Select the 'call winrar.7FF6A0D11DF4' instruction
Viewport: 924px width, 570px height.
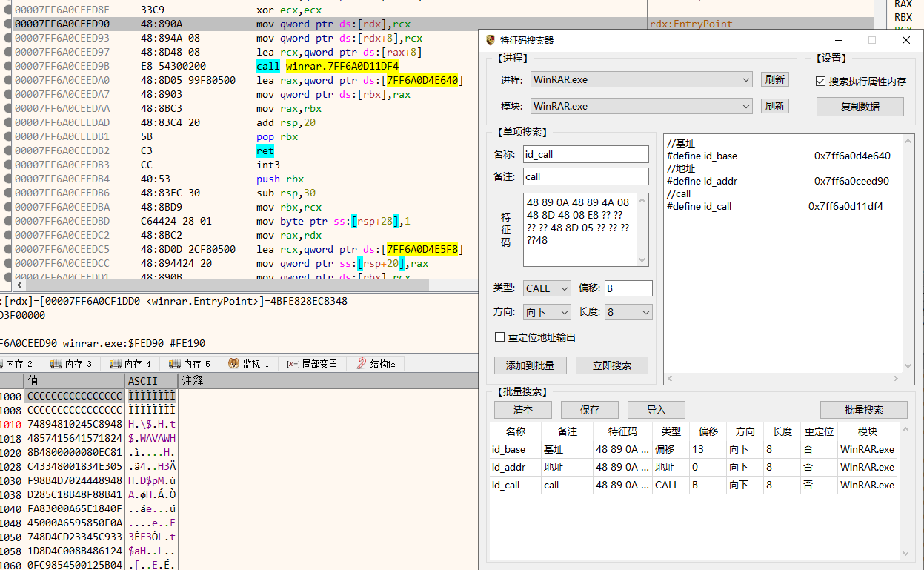pyautogui.click(x=328, y=67)
